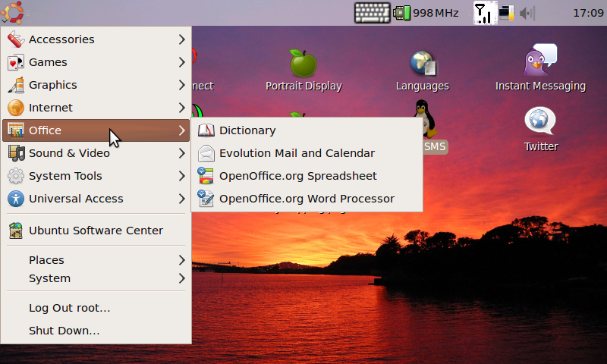Launch Dictionary from the Office submenu
Image resolution: width=607 pixels, height=364 pixels.
click(247, 130)
